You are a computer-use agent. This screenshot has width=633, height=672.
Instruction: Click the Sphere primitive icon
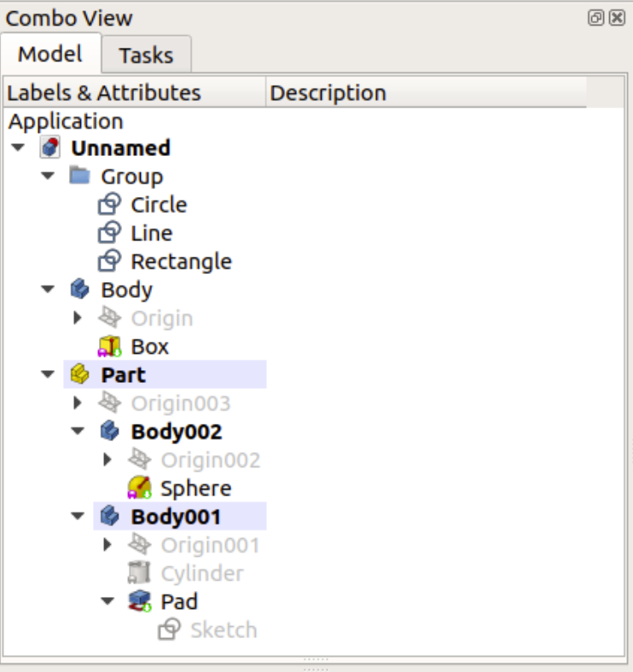[x=140, y=488]
